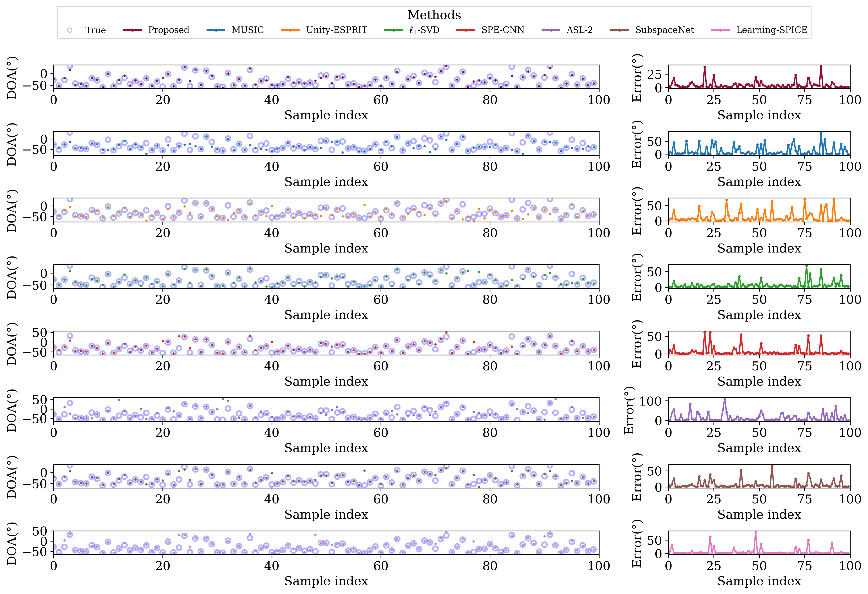This screenshot has width=868, height=594.
Task: Click the SubspaceNet legend label text
Action: (x=664, y=30)
